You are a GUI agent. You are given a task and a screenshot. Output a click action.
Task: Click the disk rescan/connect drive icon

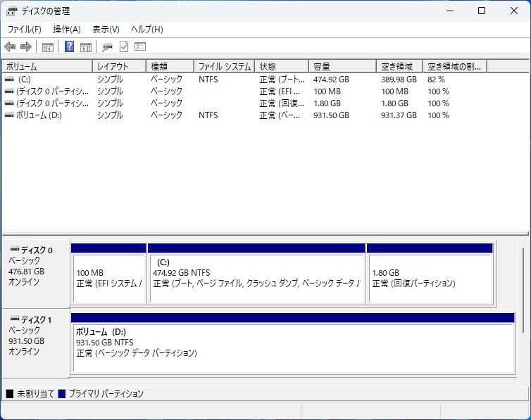(107, 47)
